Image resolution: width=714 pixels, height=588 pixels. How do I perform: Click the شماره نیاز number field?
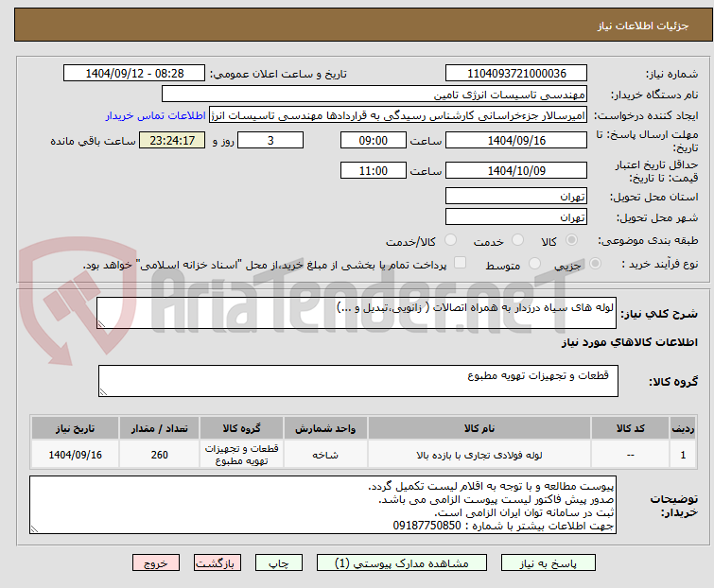coord(516,74)
